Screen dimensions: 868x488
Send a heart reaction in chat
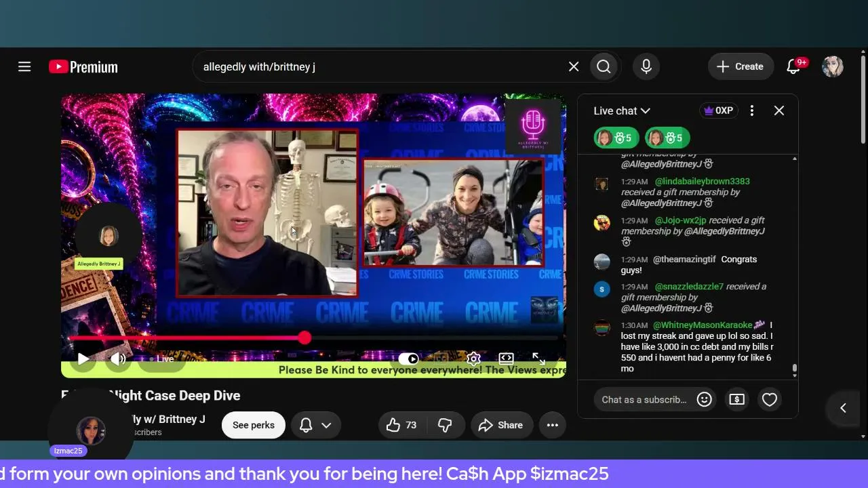[770, 400]
